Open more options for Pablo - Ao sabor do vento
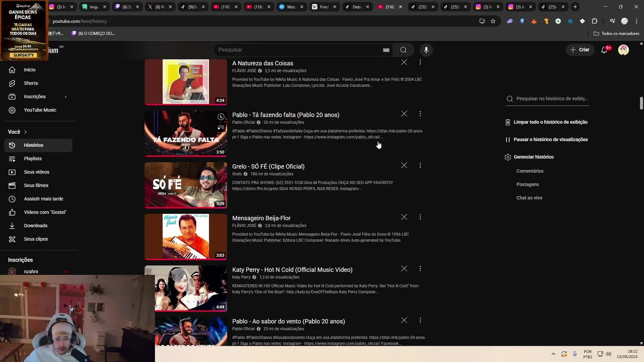 point(420,320)
